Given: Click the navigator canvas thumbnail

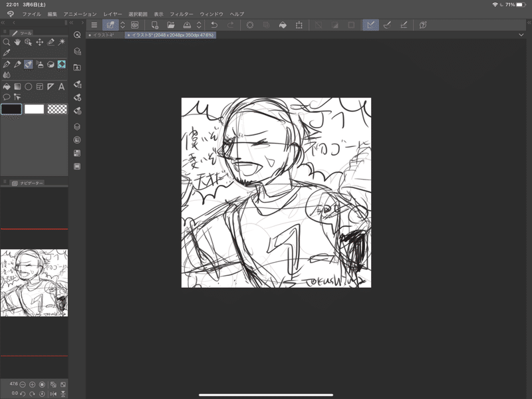Looking at the screenshot, I should 35,283.
